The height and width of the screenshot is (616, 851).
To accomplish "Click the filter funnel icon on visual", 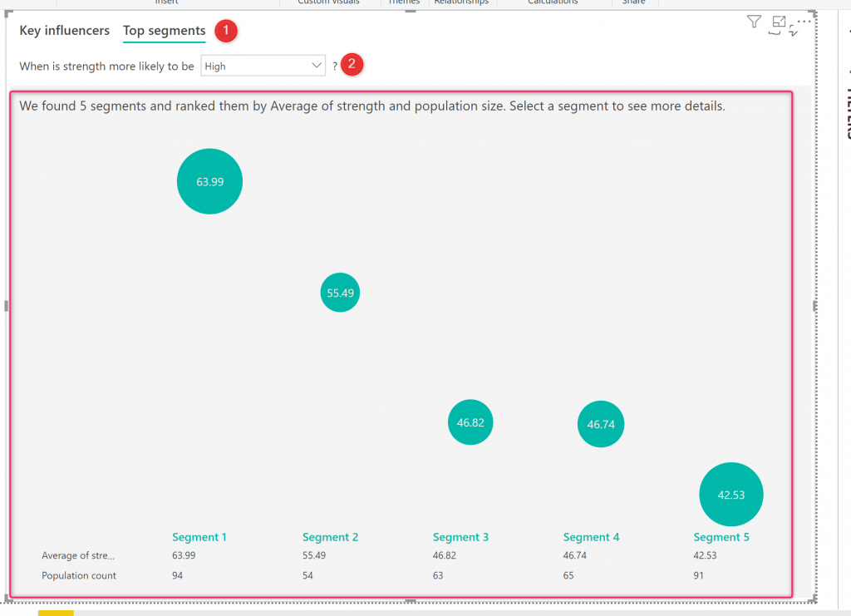I will click(x=754, y=22).
